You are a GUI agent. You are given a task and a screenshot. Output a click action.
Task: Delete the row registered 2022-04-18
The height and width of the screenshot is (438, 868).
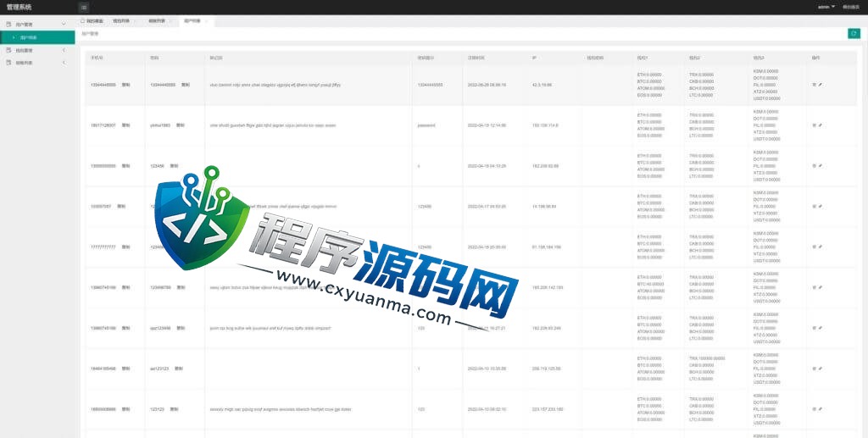coord(814,166)
